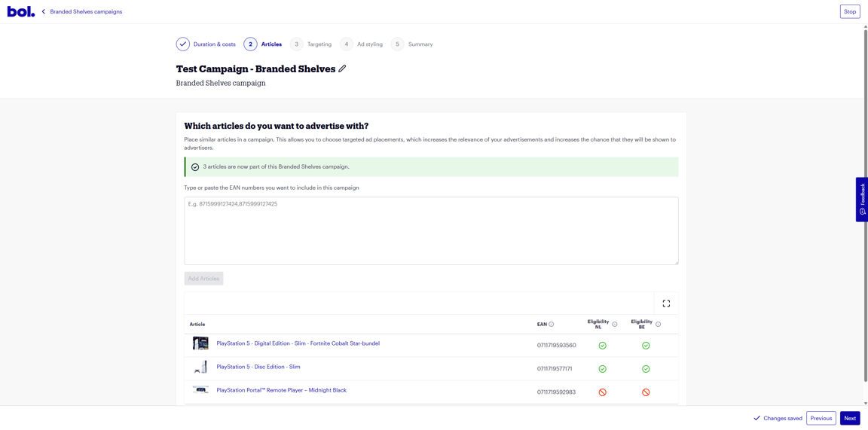Click BE eligible checkmark for PS5 Disc Edition
The height and width of the screenshot is (430, 868).
(x=646, y=368)
